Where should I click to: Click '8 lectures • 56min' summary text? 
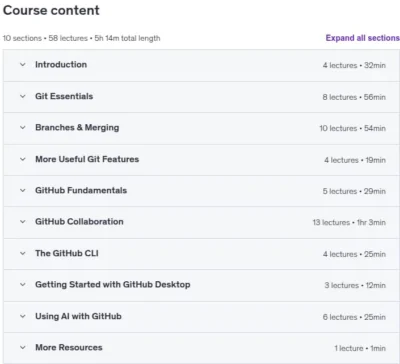(x=354, y=97)
